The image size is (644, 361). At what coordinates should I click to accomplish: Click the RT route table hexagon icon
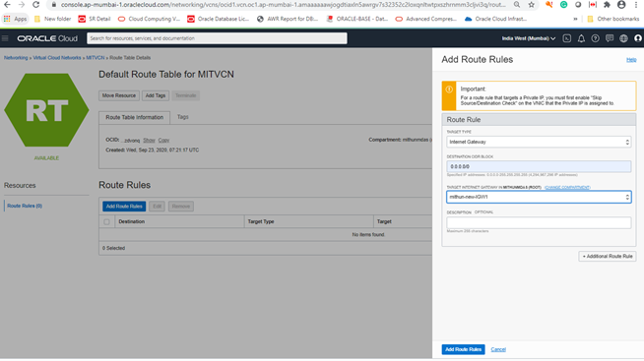pos(46,110)
